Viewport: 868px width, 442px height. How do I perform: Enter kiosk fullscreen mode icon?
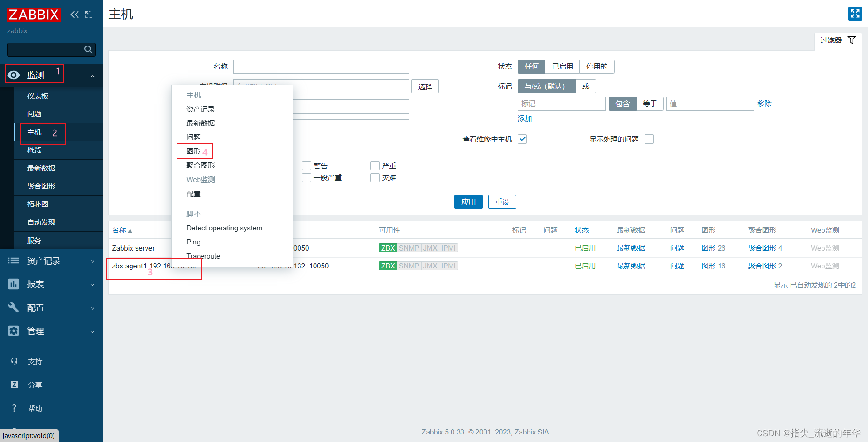[855, 14]
